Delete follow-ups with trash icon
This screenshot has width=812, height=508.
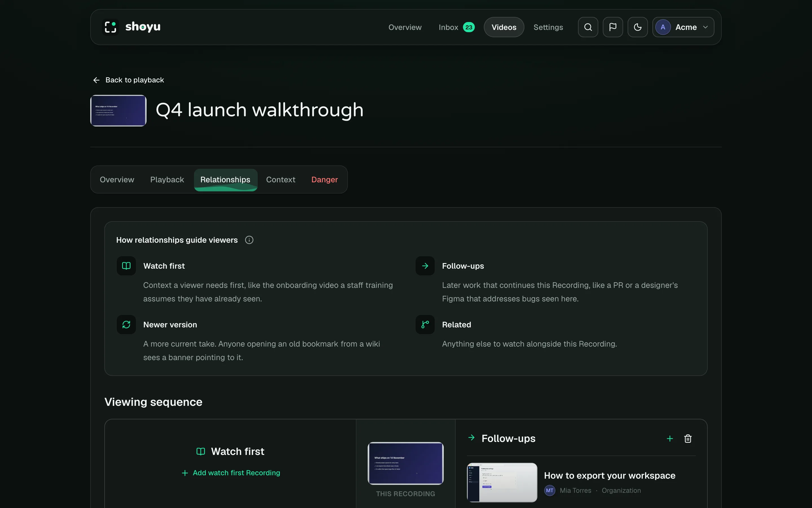click(688, 439)
